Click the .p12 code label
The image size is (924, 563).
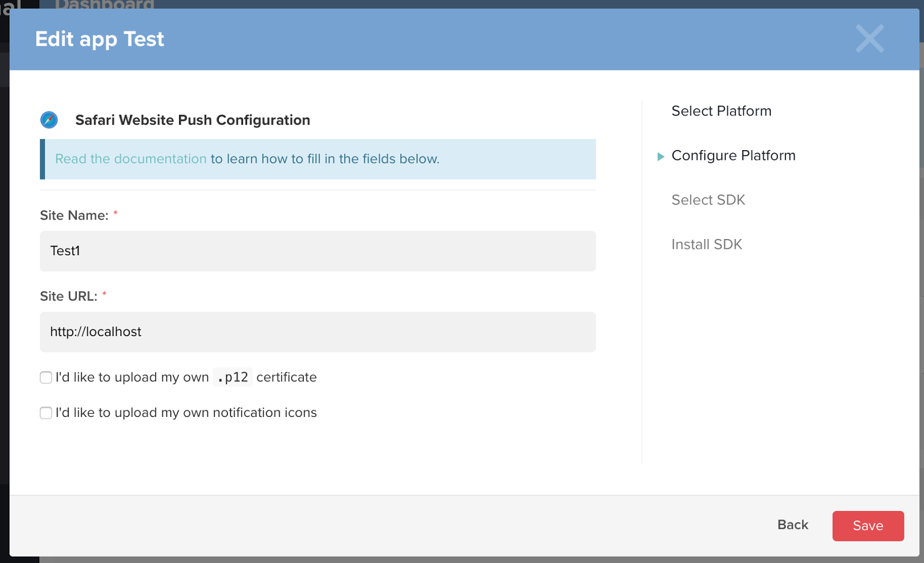click(x=233, y=377)
